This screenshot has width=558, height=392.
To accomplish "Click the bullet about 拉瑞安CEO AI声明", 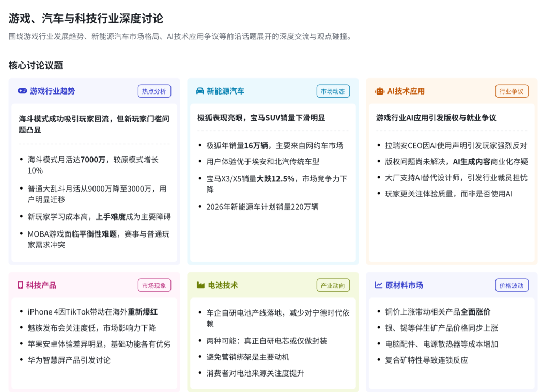I will [456, 146].
